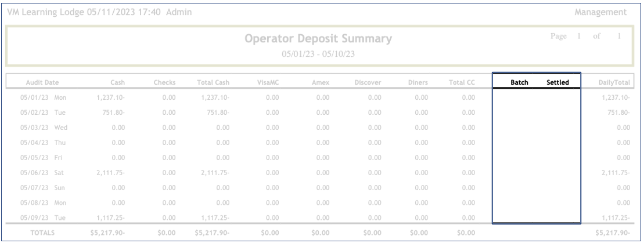
Task: Click the Settled column header
Action: (557, 83)
